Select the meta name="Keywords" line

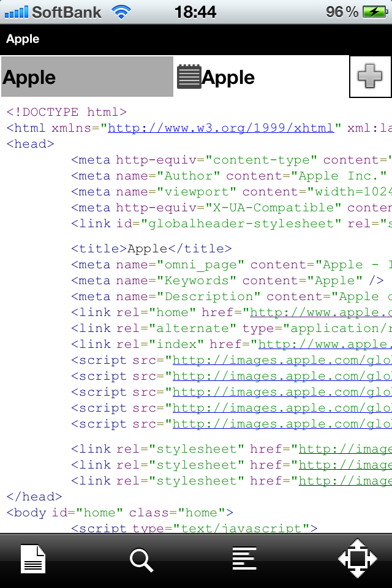[228, 281]
